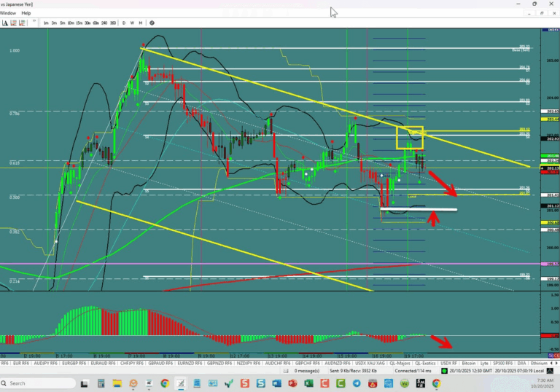Select the text label drawing tool

[x=4, y=23]
